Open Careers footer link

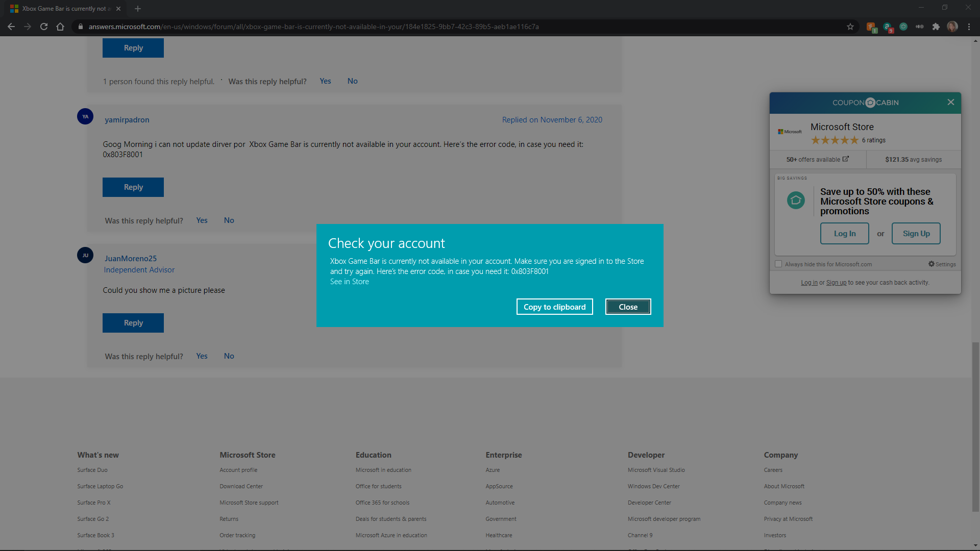(773, 470)
